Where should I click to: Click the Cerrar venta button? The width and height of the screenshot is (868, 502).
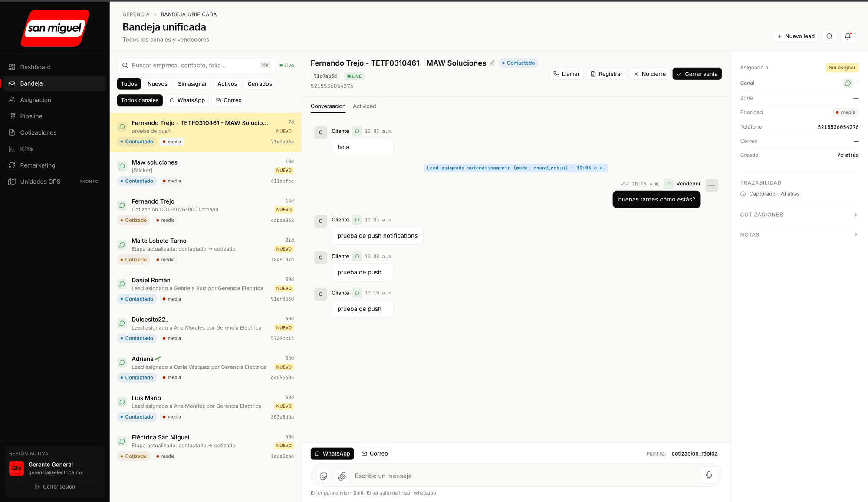[x=697, y=74]
